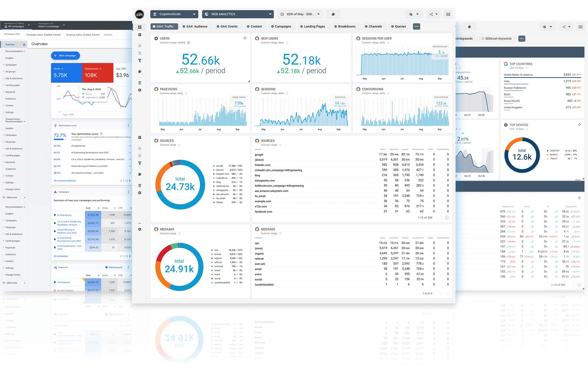Open the share dropdown in Web Analytics window
The height and width of the screenshot is (377, 588).
click(x=433, y=14)
